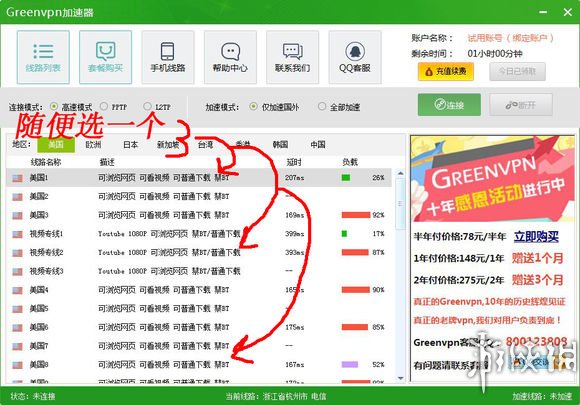
Task: Select 高速模式 connection mode radio
Action: pyautogui.click(x=54, y=107)
